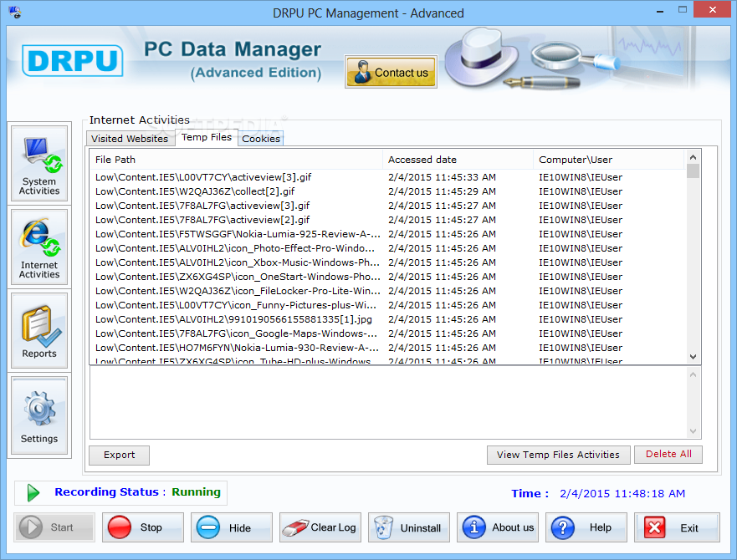Screen dimensions: 737x560
Task: Select row icon_FileLocker-Pro-Lite-Win
Action: click(387, 291)
